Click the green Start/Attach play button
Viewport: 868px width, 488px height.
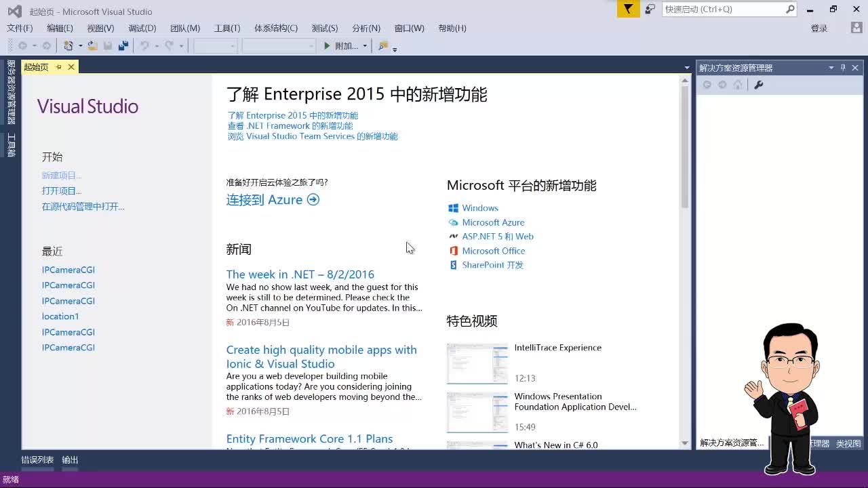327,45
